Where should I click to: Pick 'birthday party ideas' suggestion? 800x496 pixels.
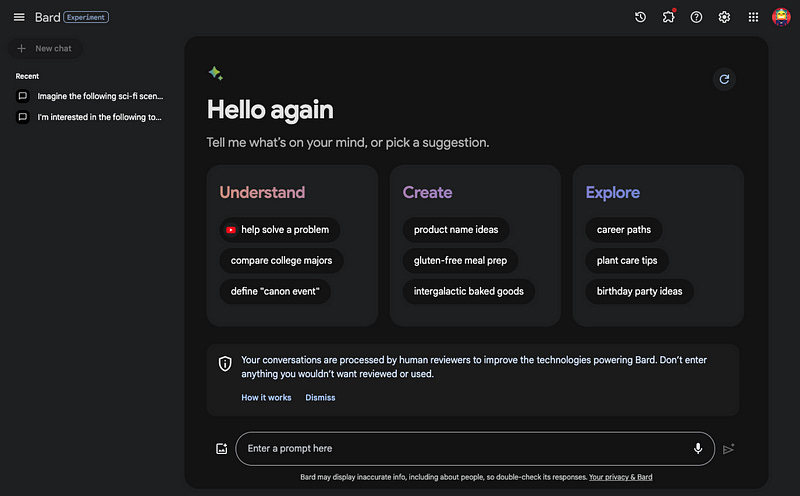pos(639,291)
